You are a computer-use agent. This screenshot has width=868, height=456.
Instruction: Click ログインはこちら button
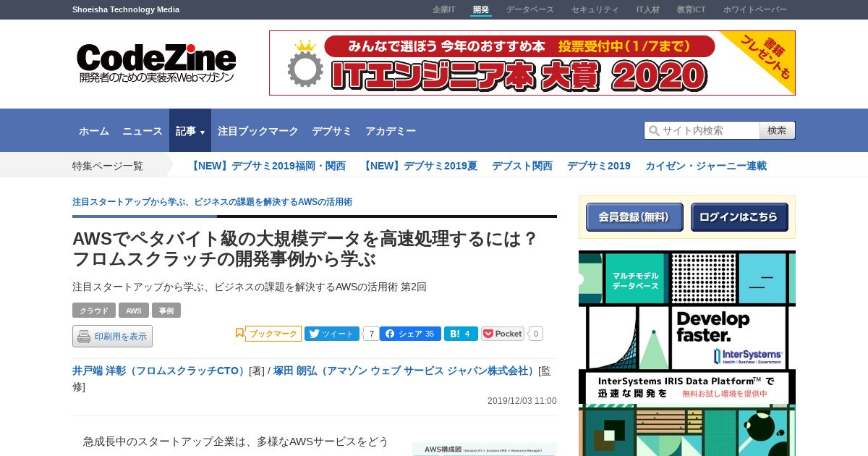point(739,217)
